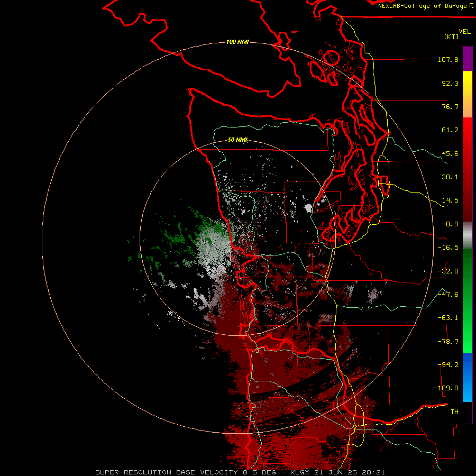The image size is (476, 476).
Task: Select the 92.3 scale value
Action: [450, 83]
